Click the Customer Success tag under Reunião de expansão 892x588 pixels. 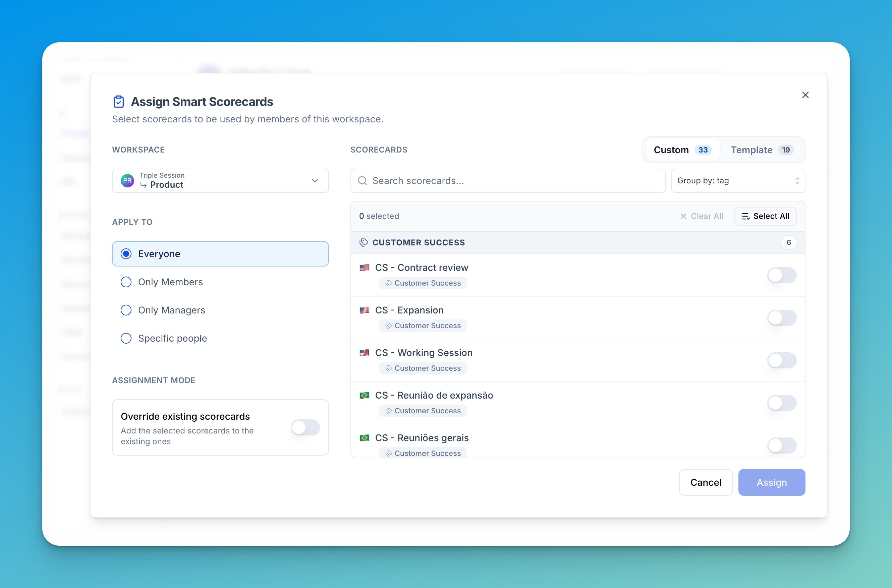coord(423,411)
